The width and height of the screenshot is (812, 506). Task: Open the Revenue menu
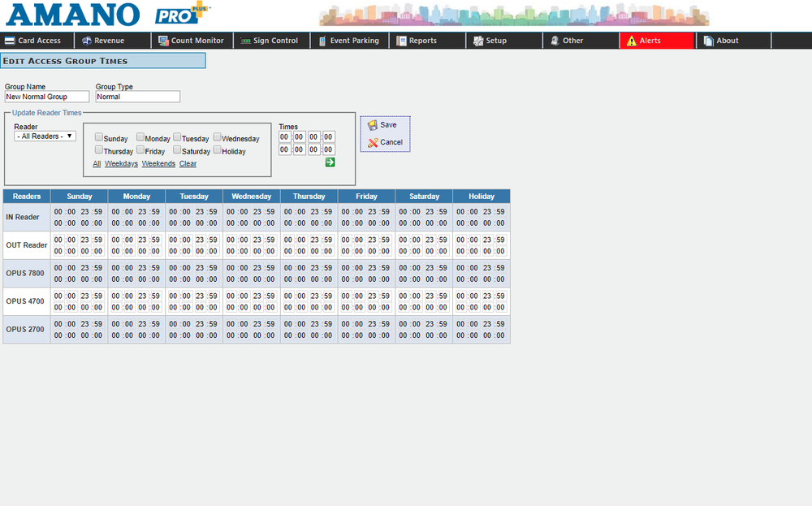(x=113, y=41)
